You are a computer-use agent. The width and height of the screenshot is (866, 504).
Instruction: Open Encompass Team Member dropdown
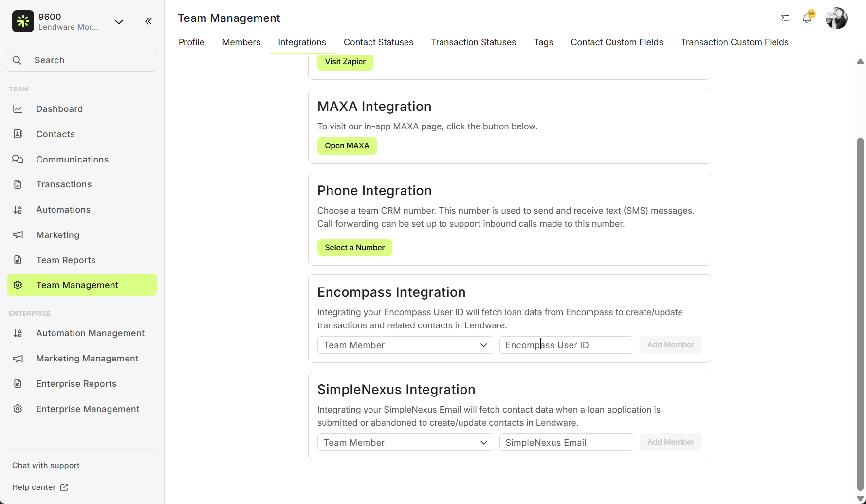pyautogui.click(x=405, y=345)
